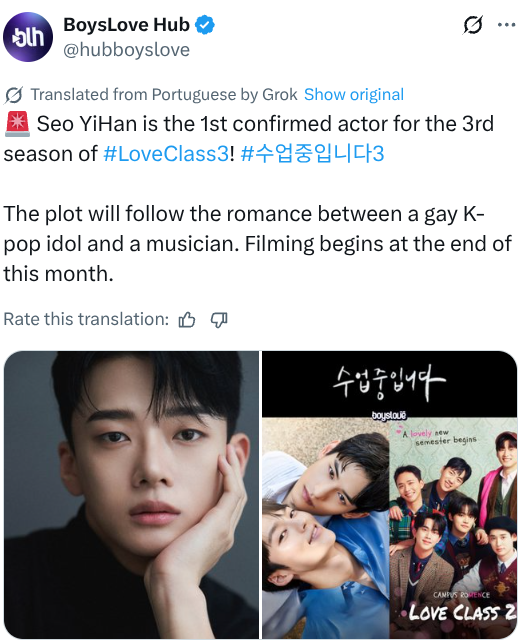Open the three-dots more options menu
Viewport: 518px width, 644px height.
(x=506, y=25)
